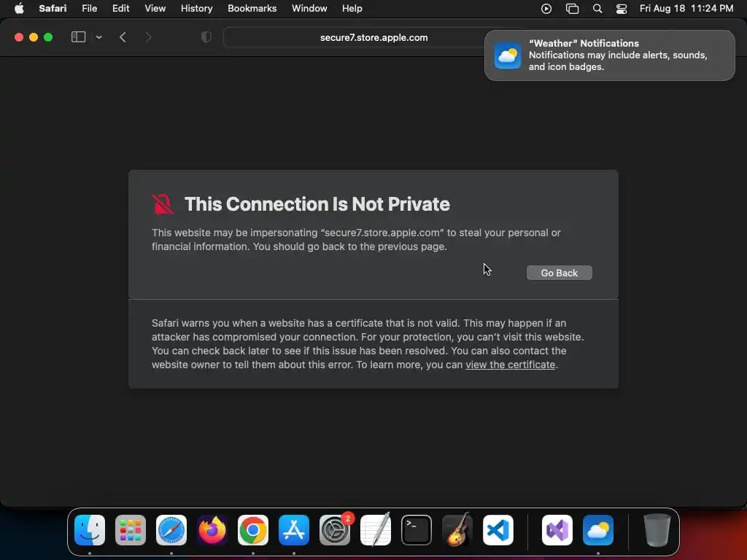Open the Apple menu

tap(19, 9)
